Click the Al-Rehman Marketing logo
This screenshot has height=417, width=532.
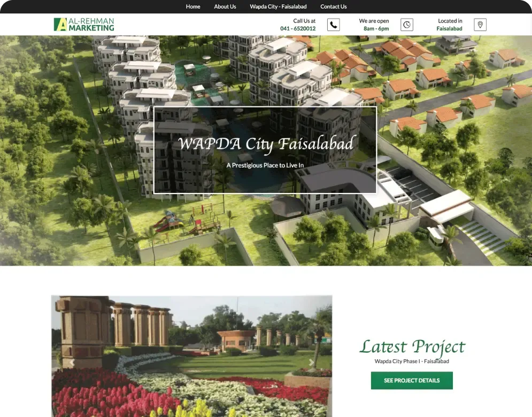coord(84,25)
